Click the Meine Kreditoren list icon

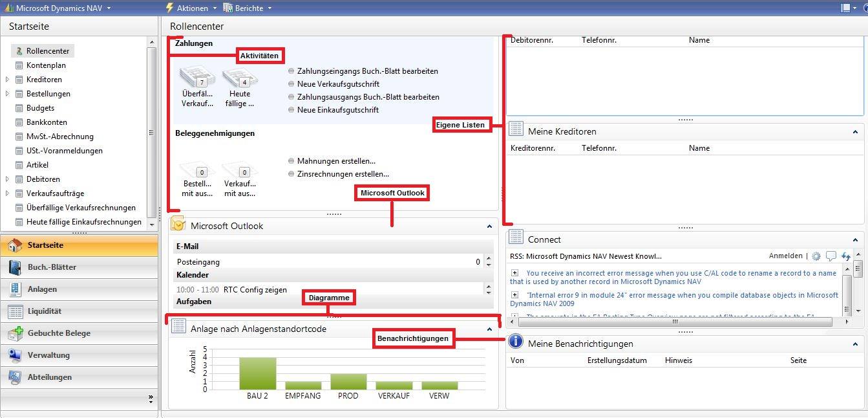tap(516, 130)
